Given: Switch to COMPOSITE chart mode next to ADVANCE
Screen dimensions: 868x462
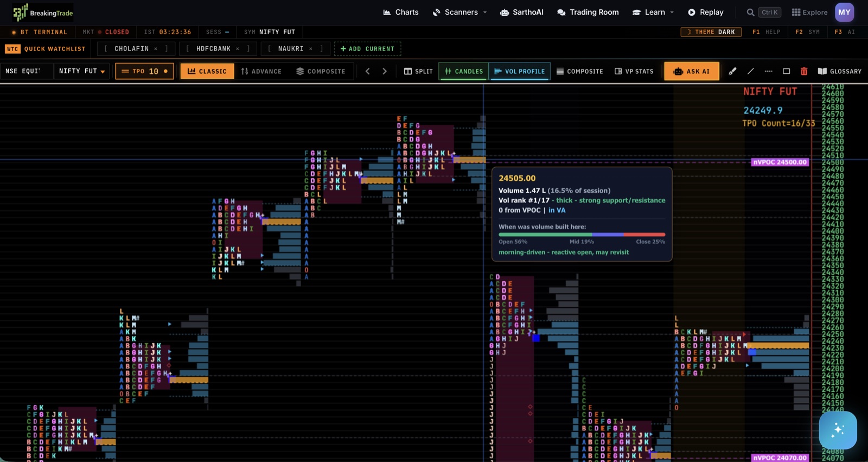Looking at the screenshot, I should (x=321, y=71).
